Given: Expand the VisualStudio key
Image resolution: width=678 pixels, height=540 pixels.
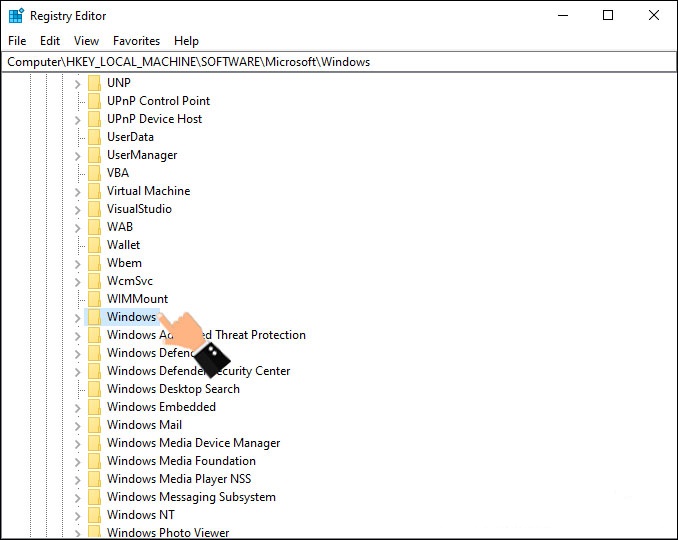Looking at the screenshot, I should click(77, 209).
